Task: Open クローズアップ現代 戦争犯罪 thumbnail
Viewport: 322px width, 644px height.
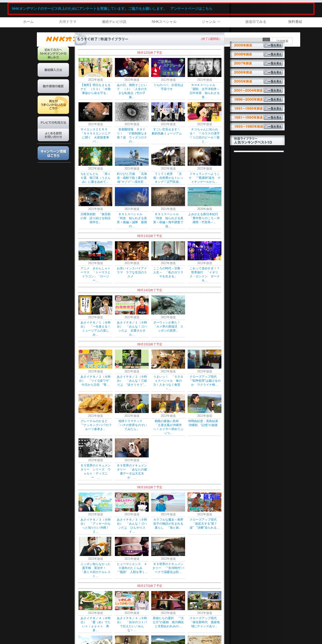Action: [x=204, y=359]
